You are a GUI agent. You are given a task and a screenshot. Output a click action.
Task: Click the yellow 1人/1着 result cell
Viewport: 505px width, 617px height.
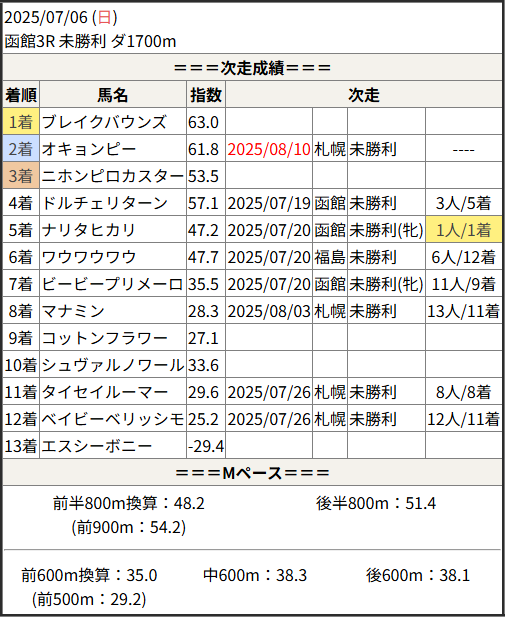click(463, 230)
